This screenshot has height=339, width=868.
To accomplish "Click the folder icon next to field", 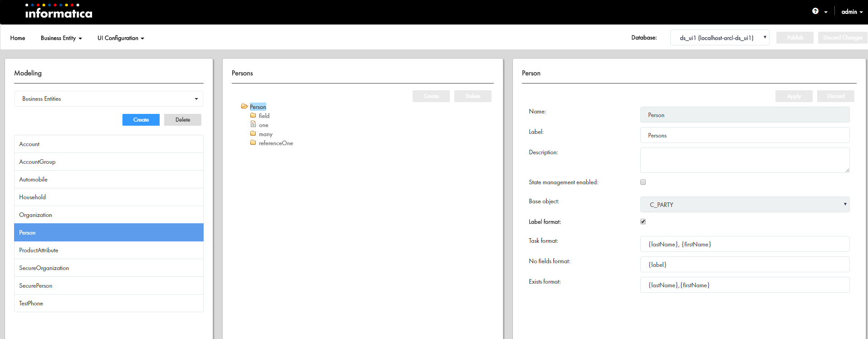I will click(x=253, y=116).
